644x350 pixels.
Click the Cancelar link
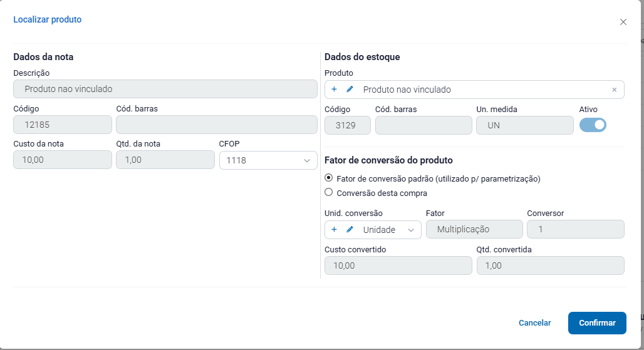[534, 323]
